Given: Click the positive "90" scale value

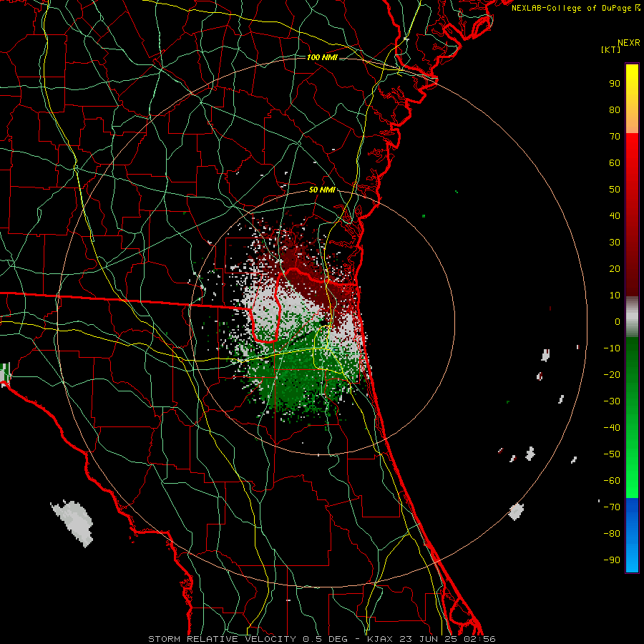Looking at the screenshot, I should [615, 84].
